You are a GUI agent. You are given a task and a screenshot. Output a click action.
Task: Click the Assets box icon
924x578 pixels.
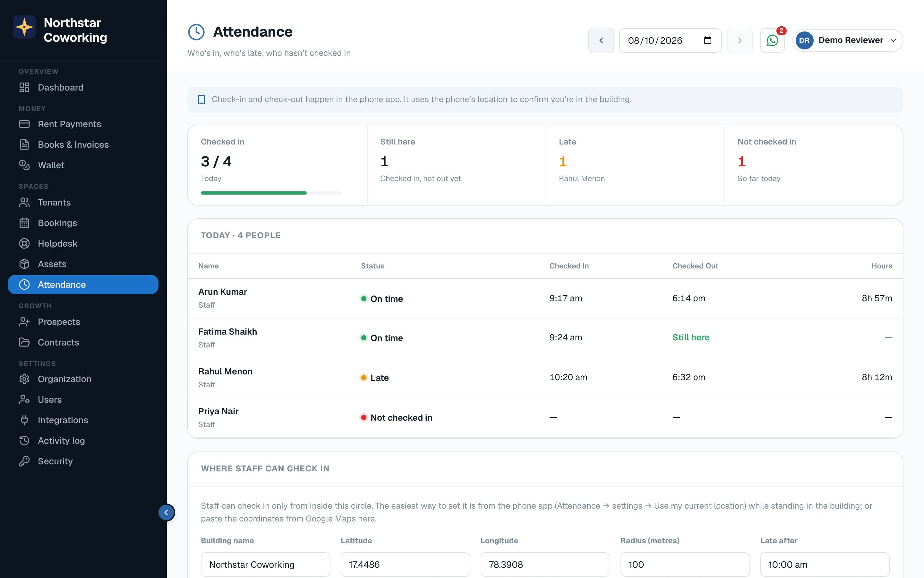tap(24, 264)
